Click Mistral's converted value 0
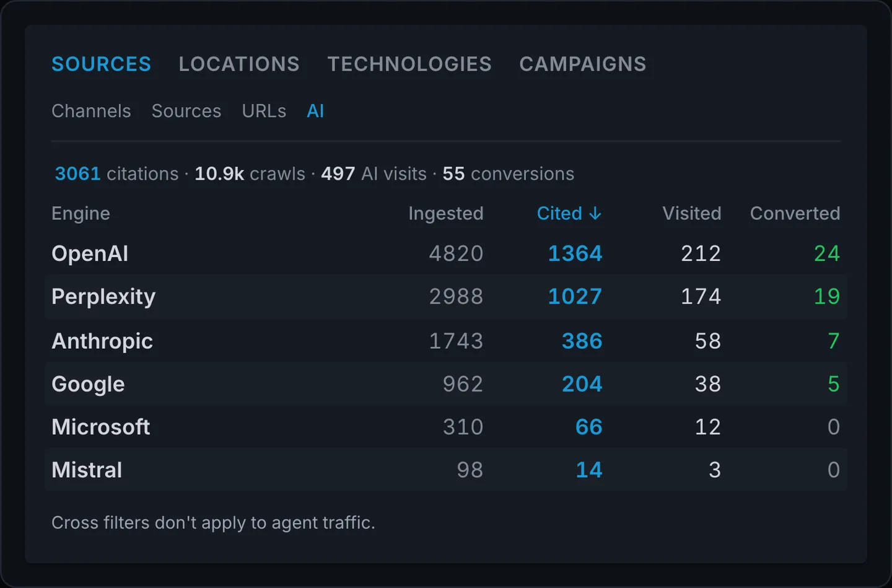Screen dimensions: 892x588 (x=834, y=470)
